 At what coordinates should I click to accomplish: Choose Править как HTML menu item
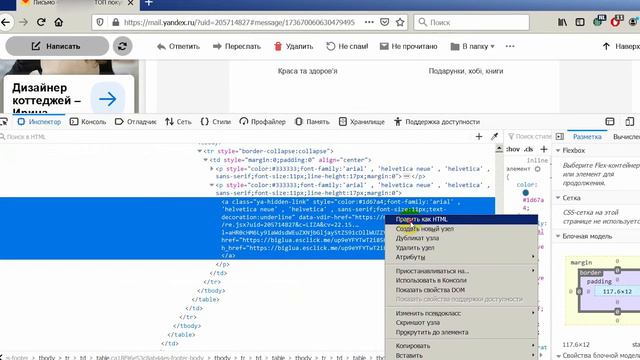[461, 219]
